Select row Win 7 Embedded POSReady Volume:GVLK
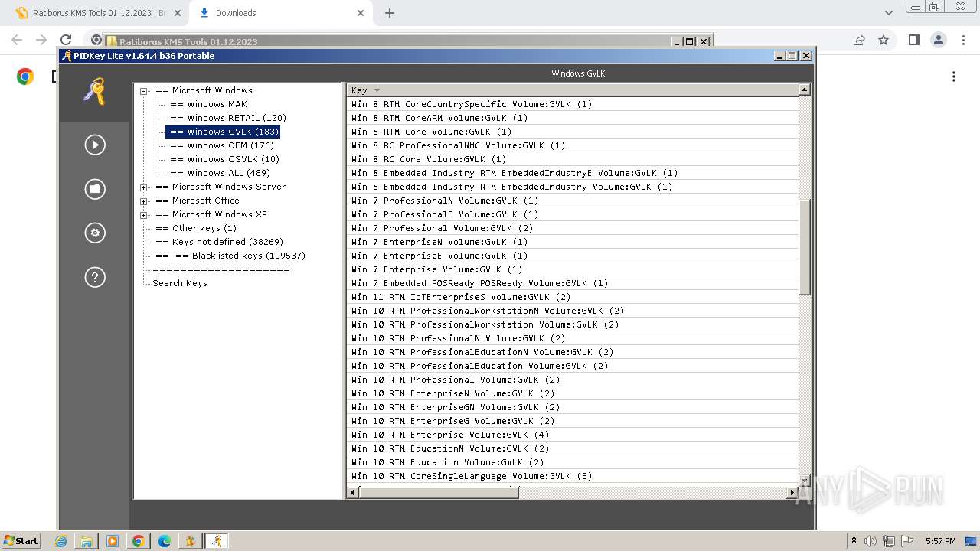This screenshot has height=551, width=980. click(573, 283)
